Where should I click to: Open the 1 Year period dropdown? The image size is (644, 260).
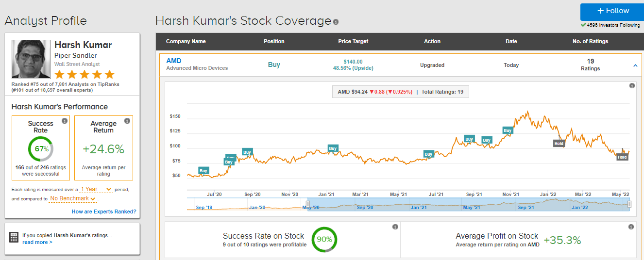[x=96, y=189]
